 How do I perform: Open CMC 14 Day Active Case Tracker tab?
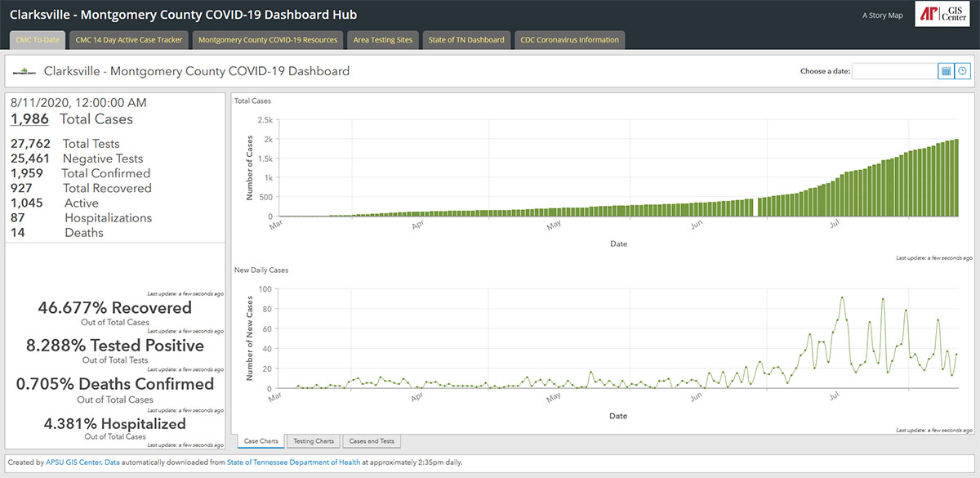128,40
